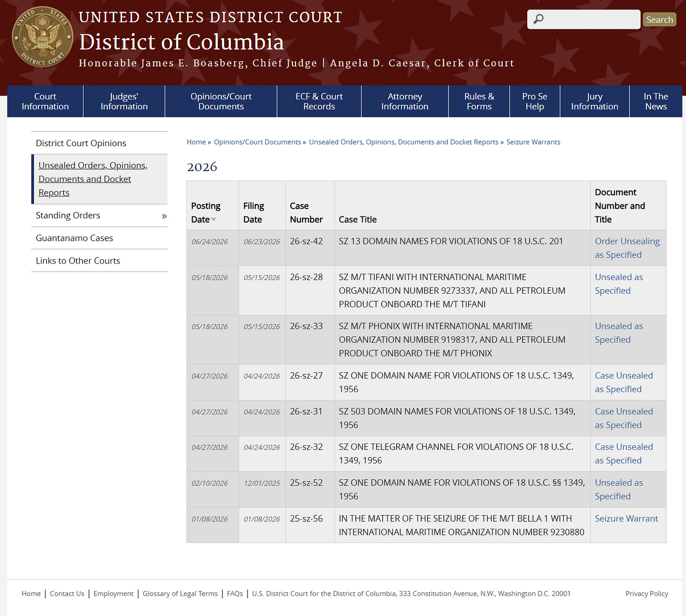
Task: Open the In The News menu
Action: tap(656, 101)
